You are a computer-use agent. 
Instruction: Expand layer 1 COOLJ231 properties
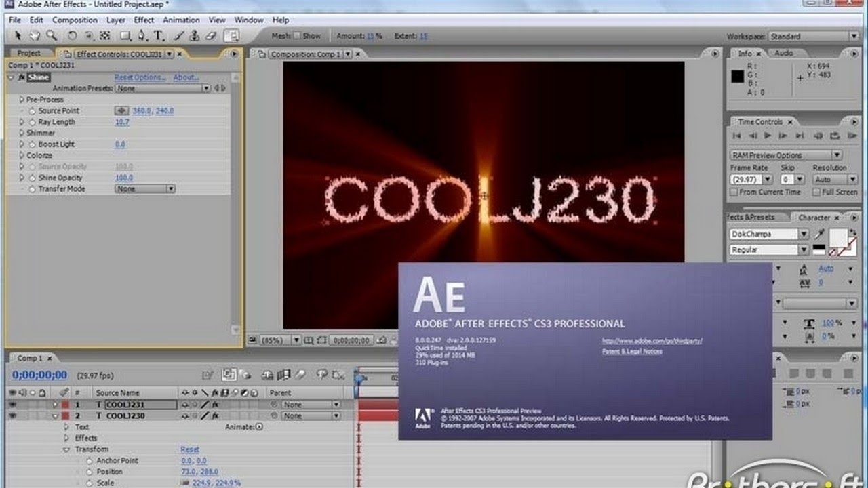56,405
